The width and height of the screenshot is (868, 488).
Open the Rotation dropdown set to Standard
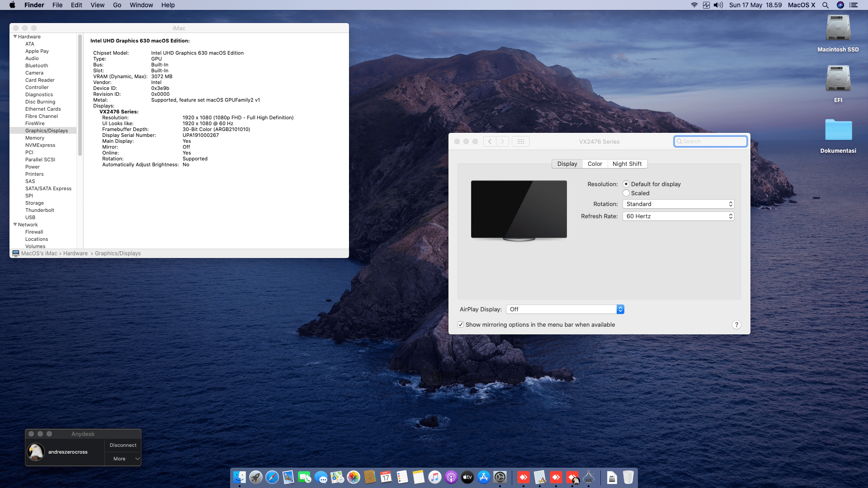point(678,204)
